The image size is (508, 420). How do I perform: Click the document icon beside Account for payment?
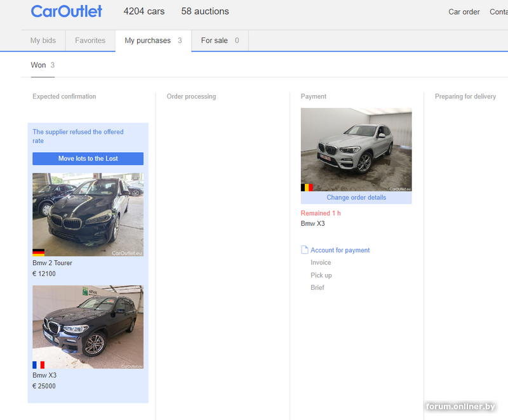click(x=305, y=250)
